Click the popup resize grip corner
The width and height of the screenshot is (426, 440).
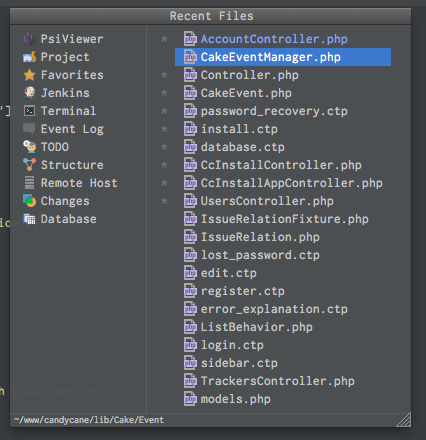pos(404,420)
